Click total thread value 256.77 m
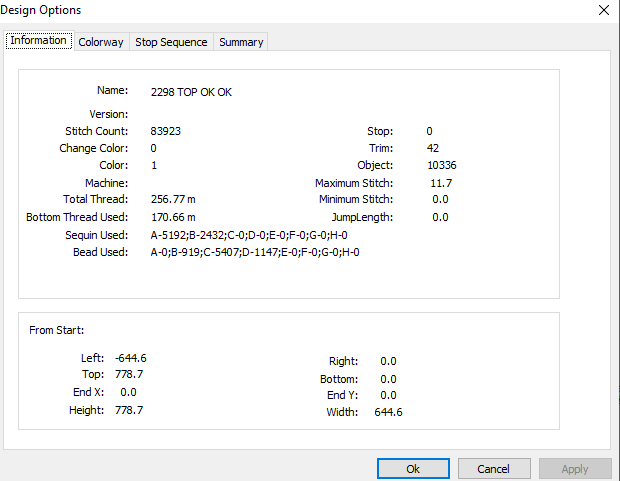The height and width of the screenshot is (481, 620). 173,199
